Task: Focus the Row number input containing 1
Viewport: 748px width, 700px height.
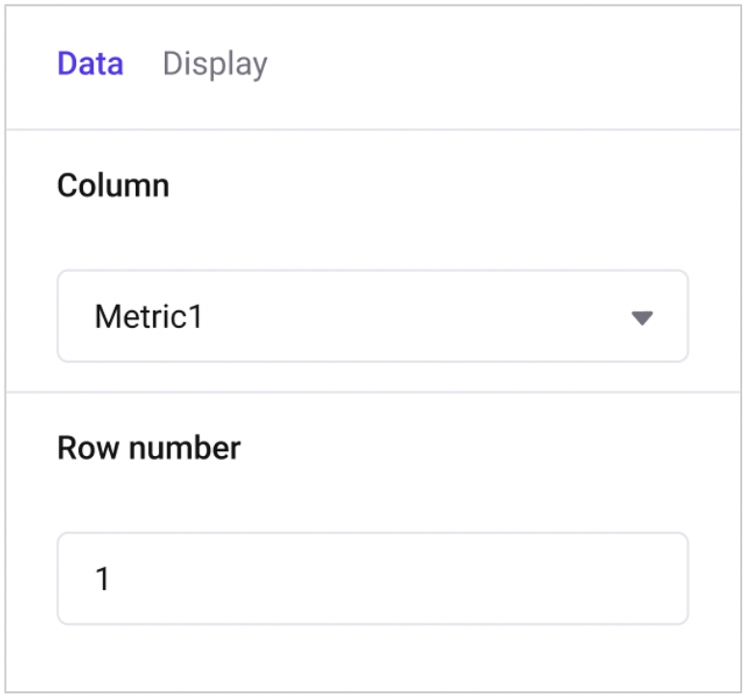Action: (372, 579)
